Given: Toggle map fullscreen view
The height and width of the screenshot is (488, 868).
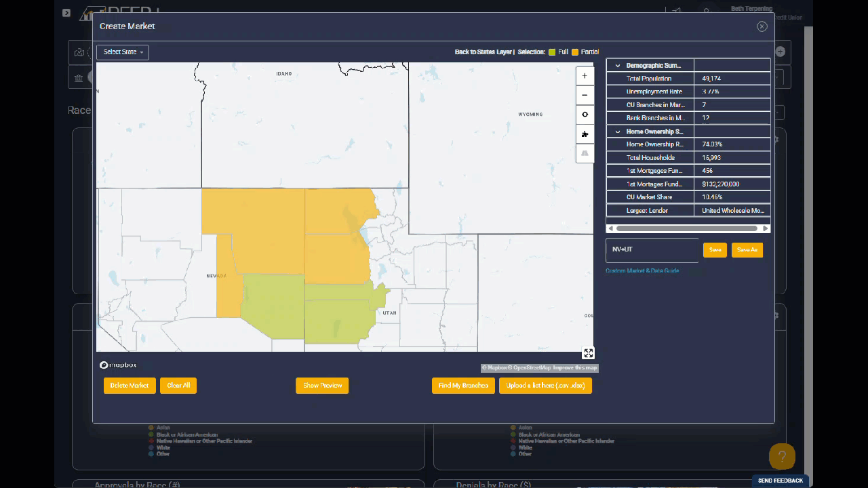Looking at the screenshot, I should [x=588, y=353].
